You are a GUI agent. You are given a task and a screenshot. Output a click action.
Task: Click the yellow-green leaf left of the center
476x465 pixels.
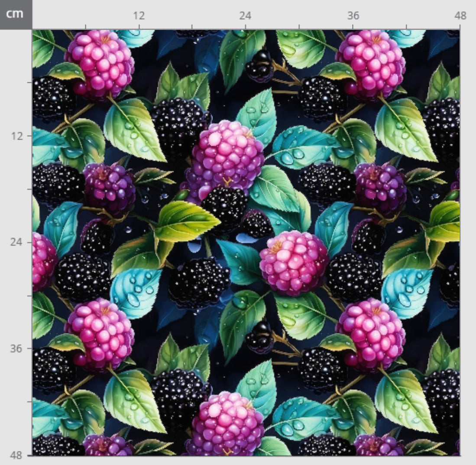coord(185,221)
